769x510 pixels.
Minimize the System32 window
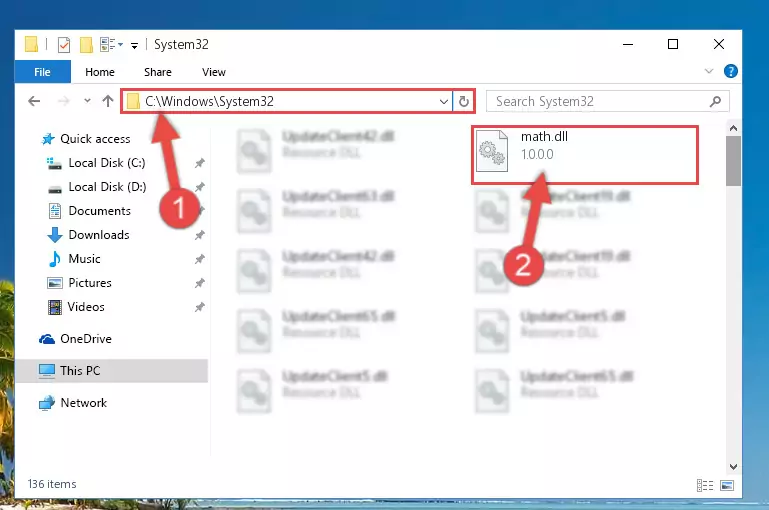point(628,44)
